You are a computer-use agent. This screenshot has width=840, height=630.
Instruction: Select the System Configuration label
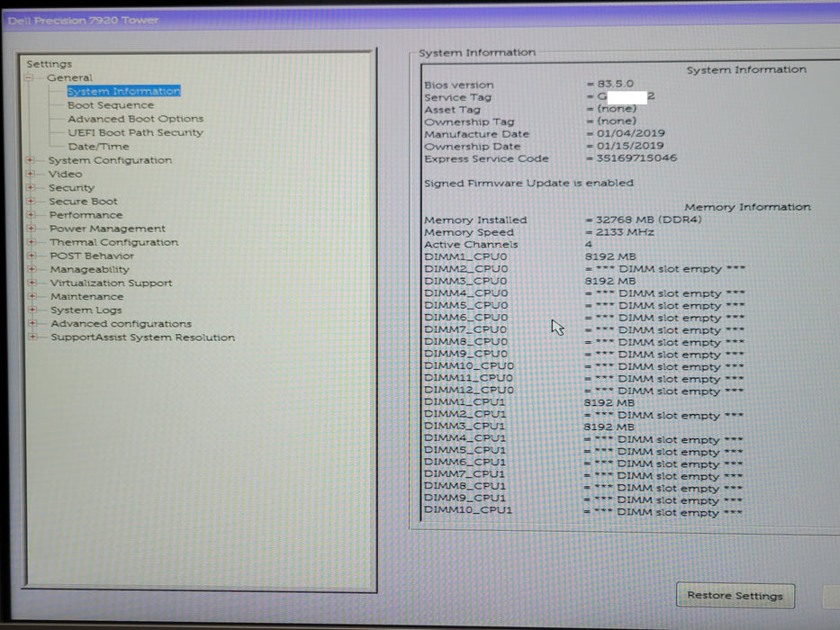pos(110,160)
